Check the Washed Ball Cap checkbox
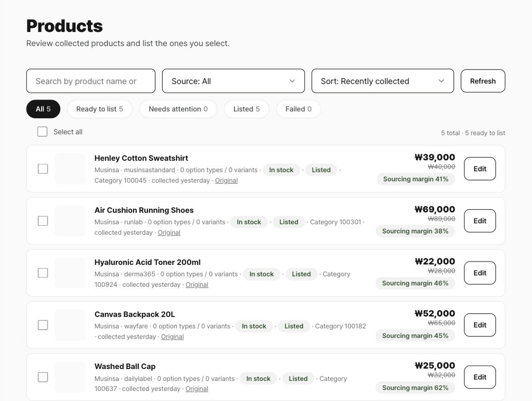This screenshot has width=532, height=401. [x=43, y=377]
